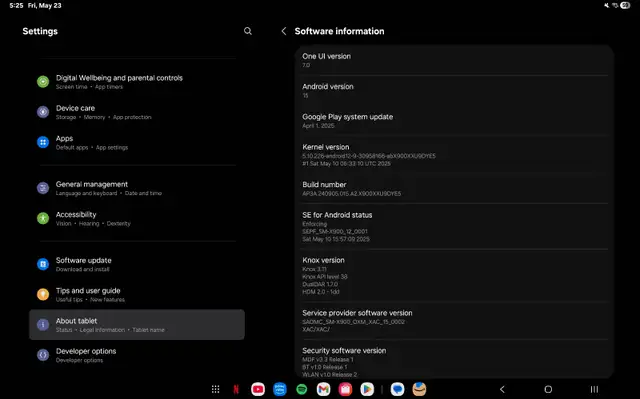Tap Google Play system update entry
640x399 pixels.
454,121
